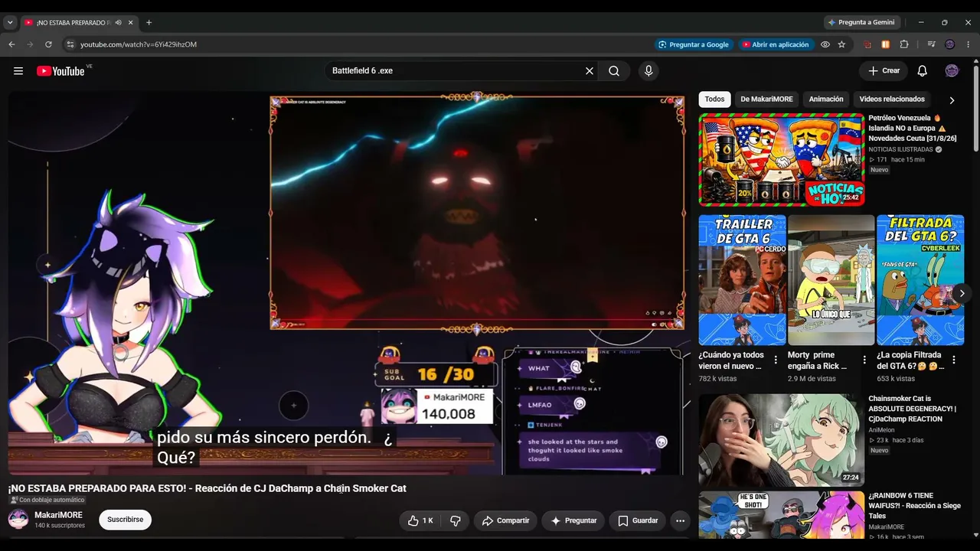Open site information icon in address bar

click(70, 44)
